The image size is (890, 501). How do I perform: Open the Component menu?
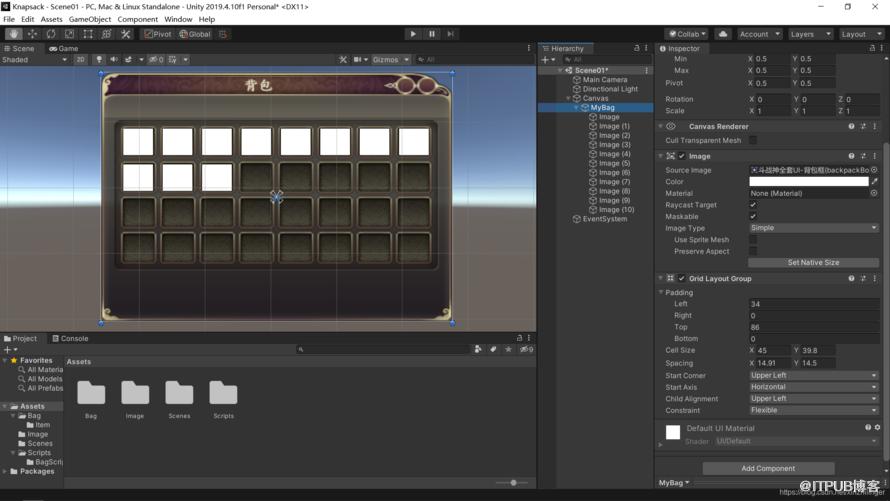[x=137, y=19]
